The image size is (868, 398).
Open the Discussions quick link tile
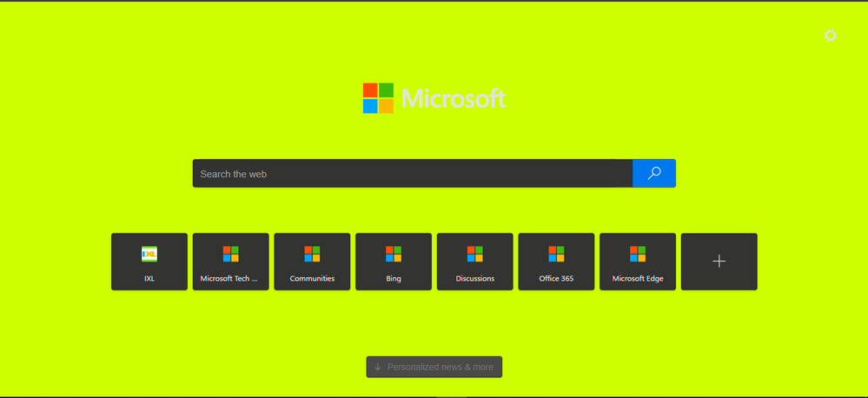pyautogui.click(x=475, y=262)
